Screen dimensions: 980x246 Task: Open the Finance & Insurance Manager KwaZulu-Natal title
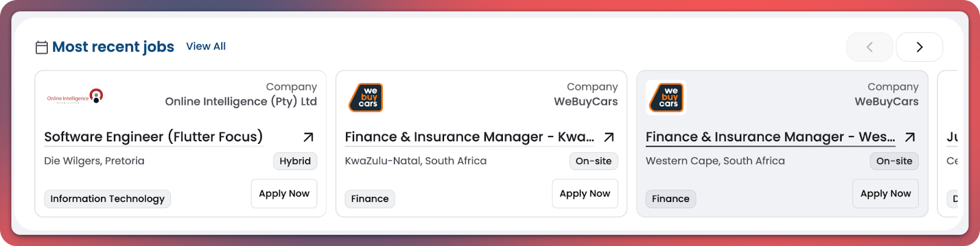pyautogui.click(x=469, y=136)
